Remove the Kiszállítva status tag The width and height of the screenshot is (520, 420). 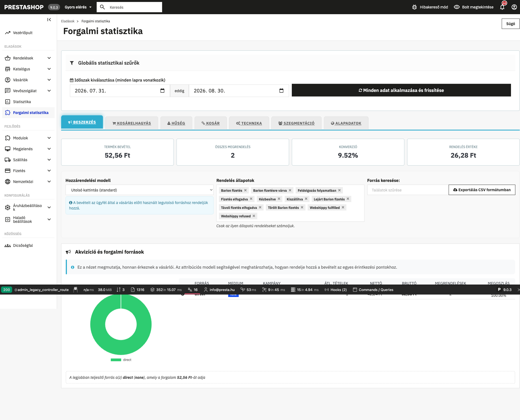click(306, 199)
